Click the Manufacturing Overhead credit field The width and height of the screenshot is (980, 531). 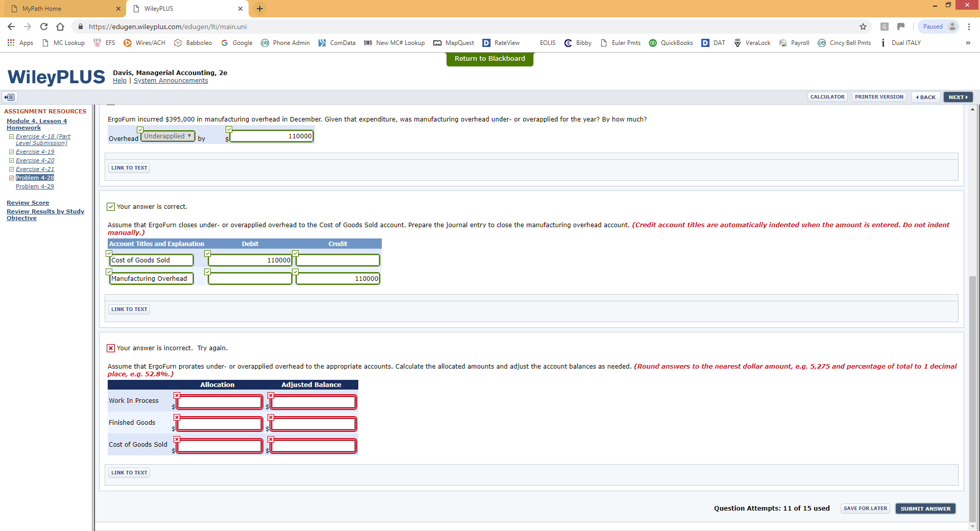(338, 279)
